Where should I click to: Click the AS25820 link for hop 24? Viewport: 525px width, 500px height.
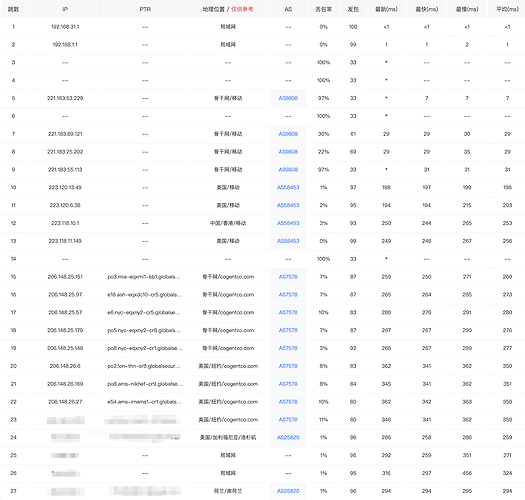[288, 437]
